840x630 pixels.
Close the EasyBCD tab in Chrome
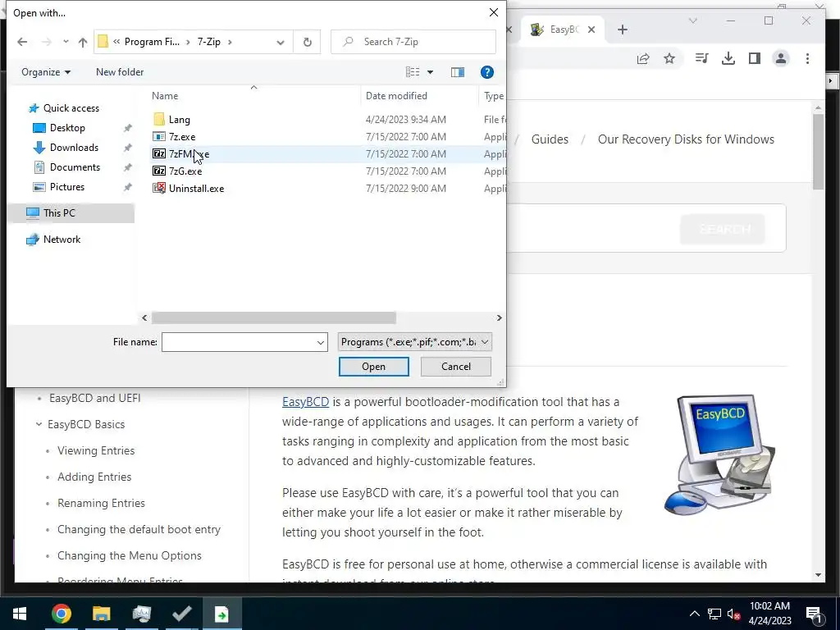591,30
